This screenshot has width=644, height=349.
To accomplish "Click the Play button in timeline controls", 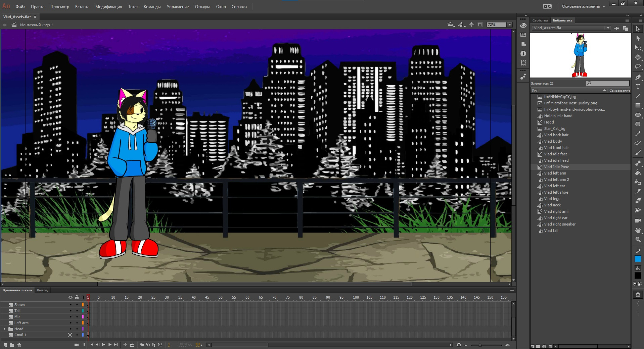I will (x=103, y=345).
